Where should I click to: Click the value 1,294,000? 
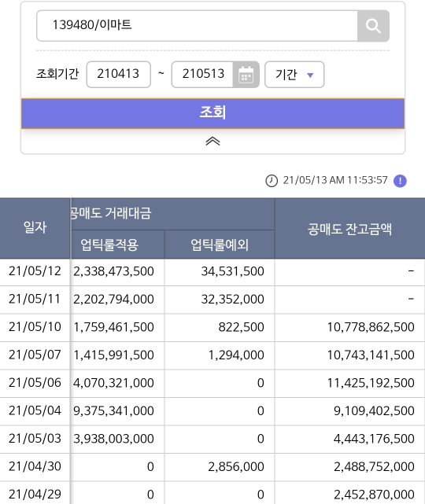click(236, 355)
